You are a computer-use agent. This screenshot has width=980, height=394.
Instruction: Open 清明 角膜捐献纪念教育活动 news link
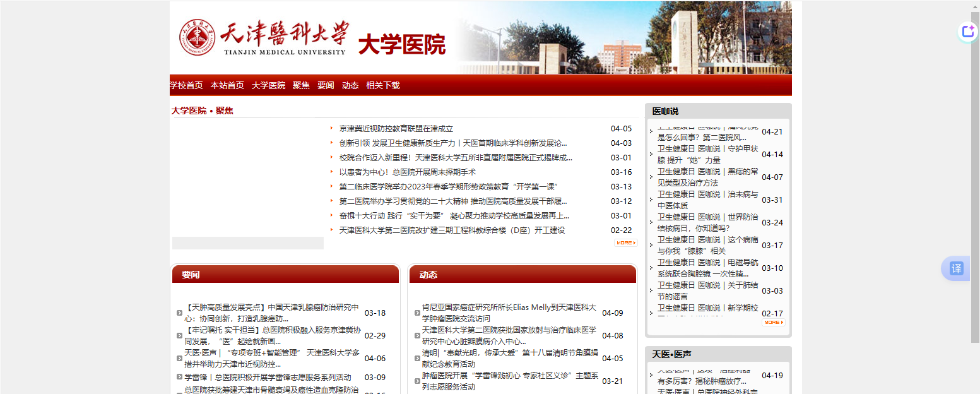tap(509, 358)
